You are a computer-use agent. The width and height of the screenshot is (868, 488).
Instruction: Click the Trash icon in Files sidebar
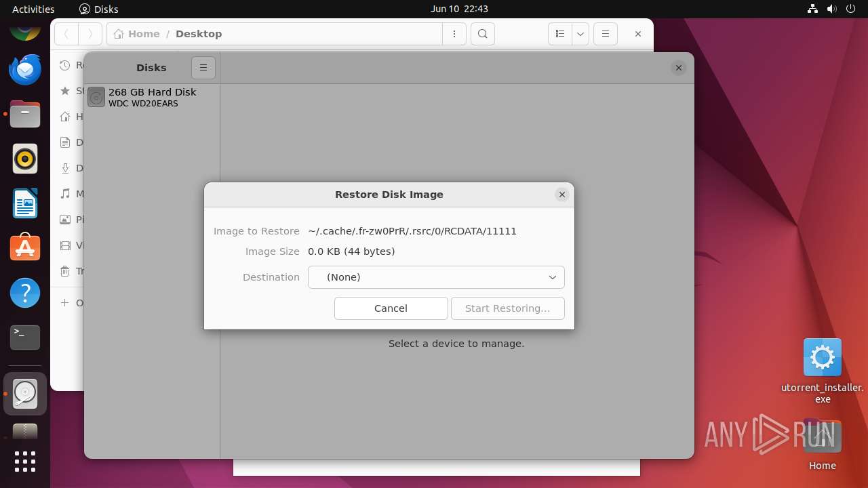(x=65, y=271)
